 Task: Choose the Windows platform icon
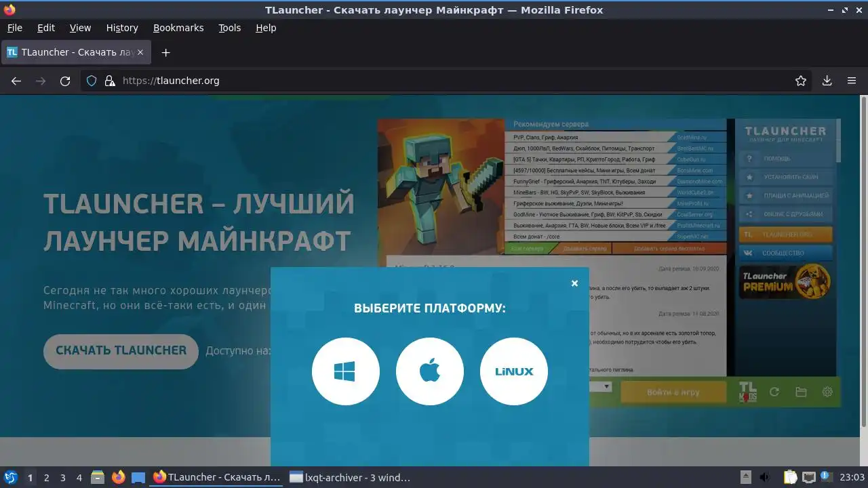345,371
